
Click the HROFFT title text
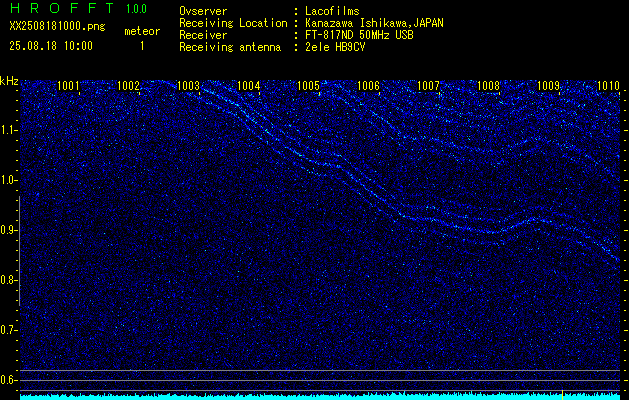(62, 8)
